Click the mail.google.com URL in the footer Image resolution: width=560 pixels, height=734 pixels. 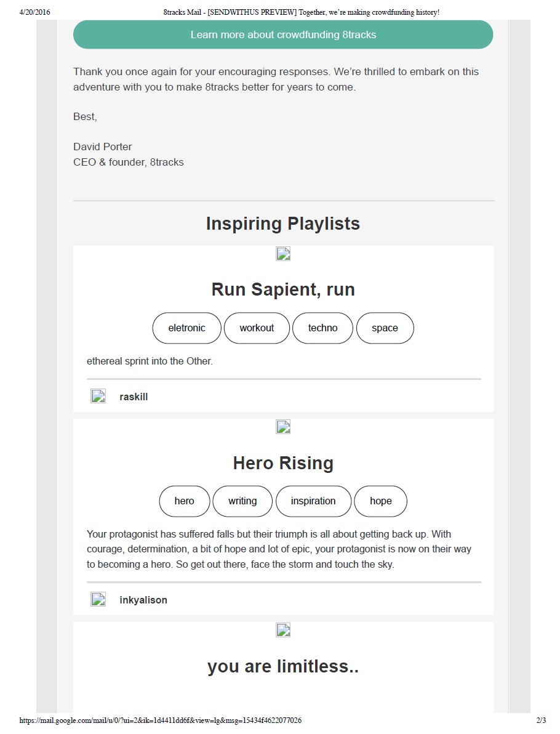coord(161,720)
